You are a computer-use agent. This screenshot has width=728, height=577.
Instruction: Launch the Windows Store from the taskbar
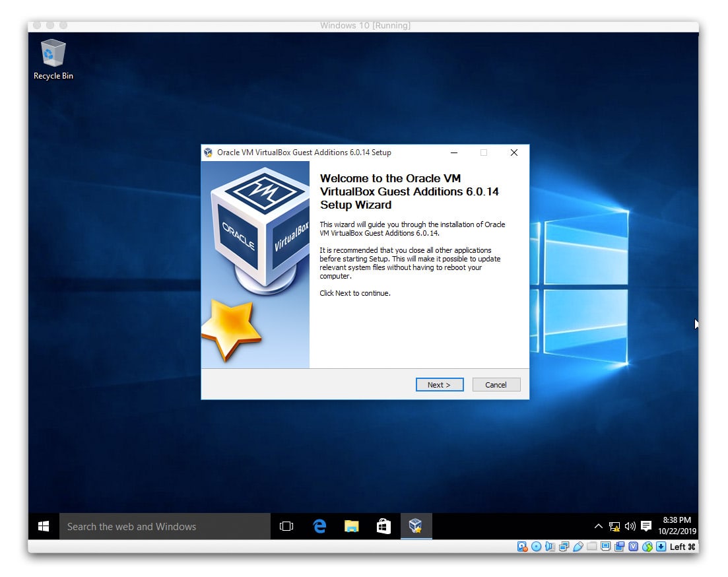383,526
